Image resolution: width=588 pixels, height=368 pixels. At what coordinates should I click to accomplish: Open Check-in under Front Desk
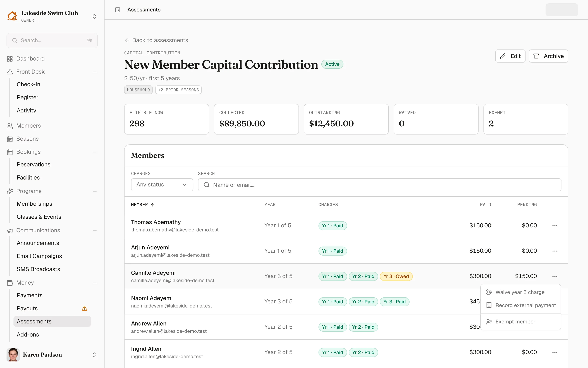point(28,84)
